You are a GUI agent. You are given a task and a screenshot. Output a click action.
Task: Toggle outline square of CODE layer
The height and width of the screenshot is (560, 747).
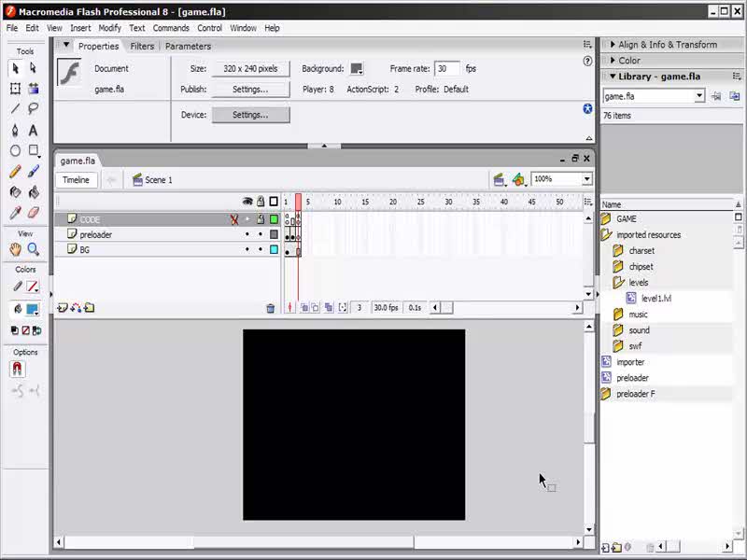[x=274, y=219]
